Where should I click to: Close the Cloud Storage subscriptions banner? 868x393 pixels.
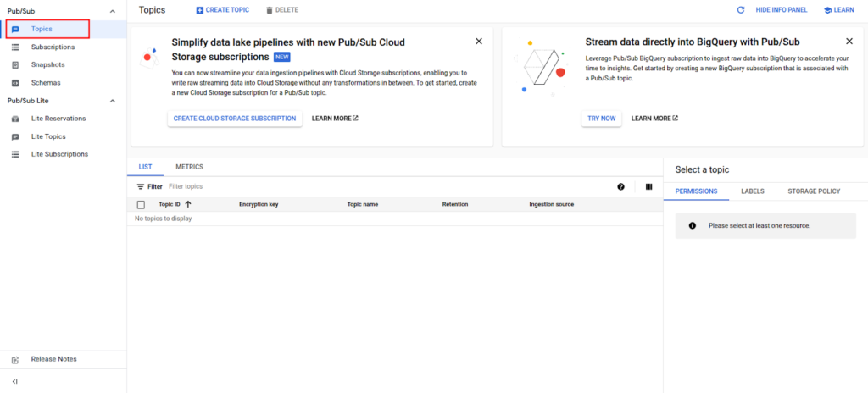(479, 41)
